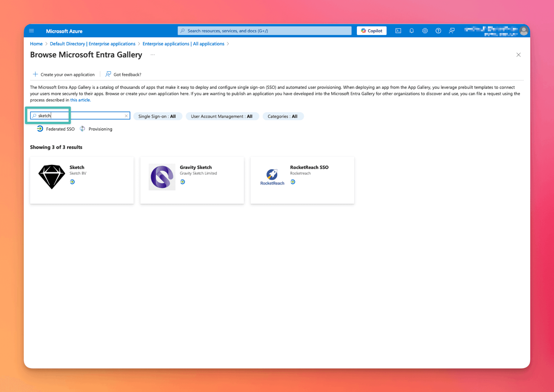Click the Provisioning legend icon
Viewport: 554px width, 392px height.
pos(83,129)
